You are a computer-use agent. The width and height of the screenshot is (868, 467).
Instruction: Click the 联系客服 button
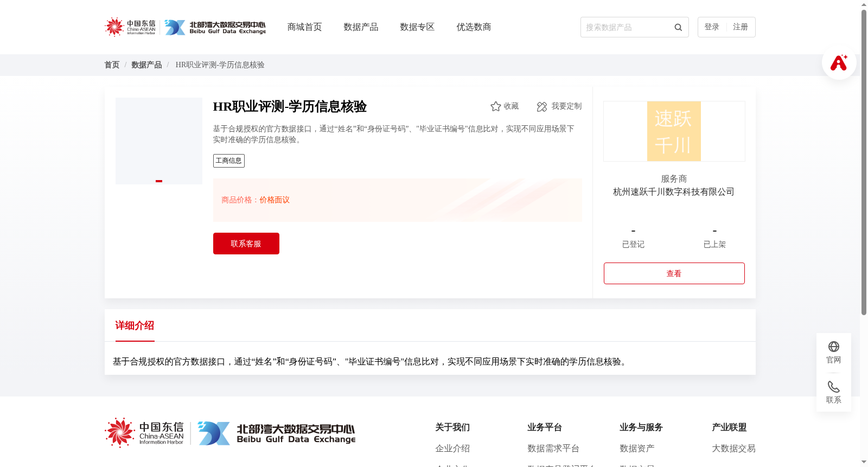tap(246, 244)
